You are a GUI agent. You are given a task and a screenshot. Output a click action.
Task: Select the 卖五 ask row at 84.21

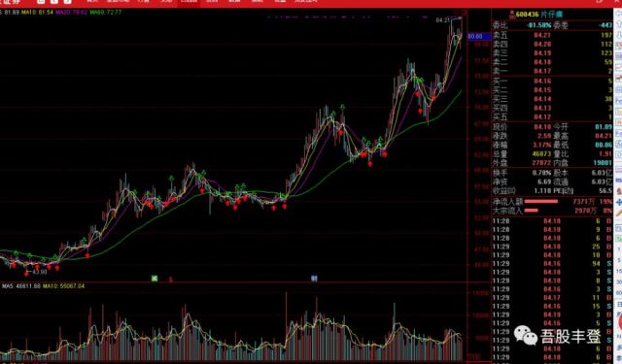[552, 35]
